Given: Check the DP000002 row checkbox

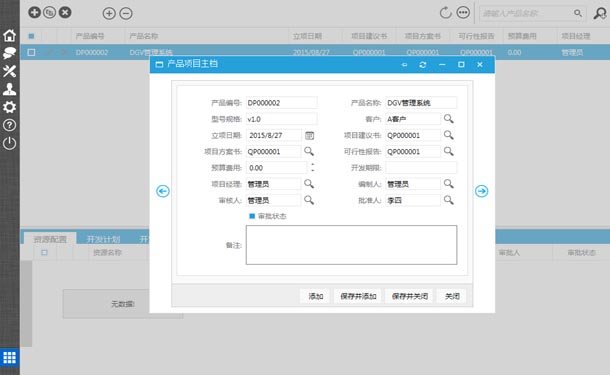Looking at the screenshot, I should point(32,52).
